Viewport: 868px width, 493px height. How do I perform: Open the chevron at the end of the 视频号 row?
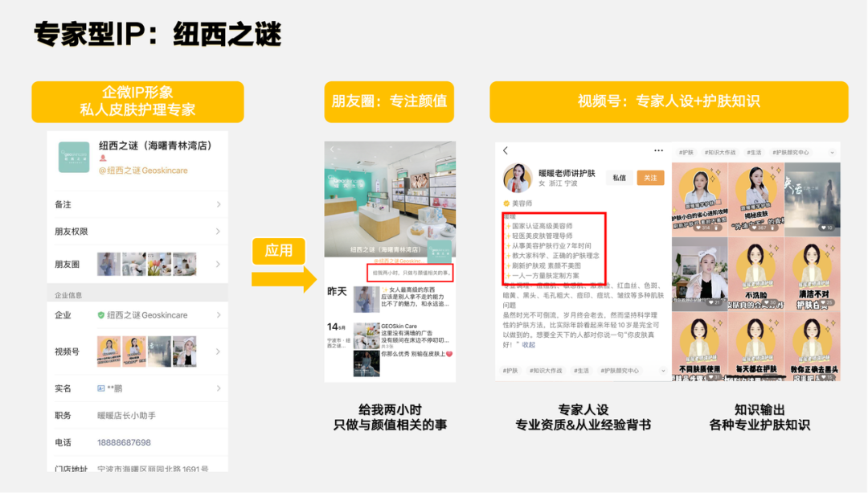tap(219, 351)
